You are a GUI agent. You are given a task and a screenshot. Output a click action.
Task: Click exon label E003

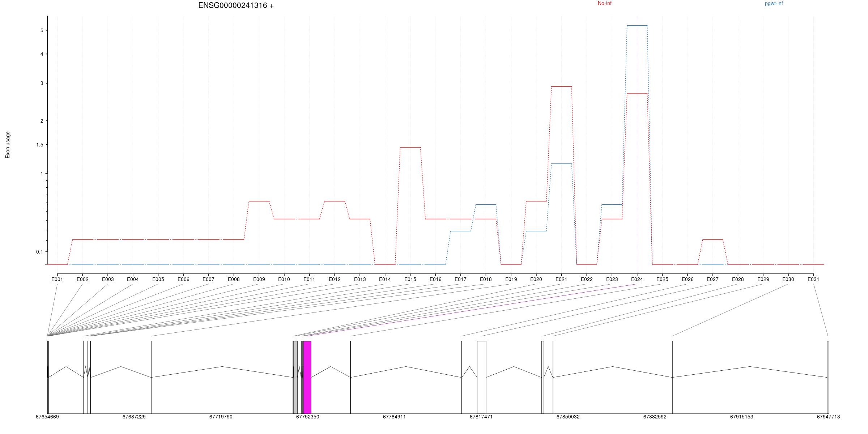(x=108, y=279)
